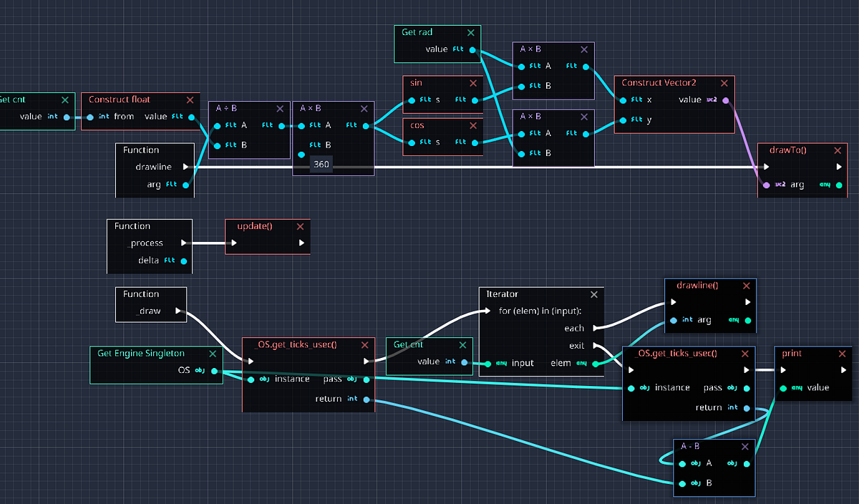Click the flt arg input on Function drawline node
This screenshot has width=859, height=504.
[x=186, y=184]
